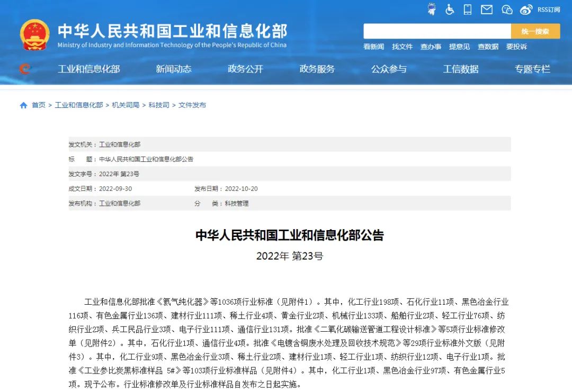
Task: Open the 工业和信息化部 navigation menu
Action: (88, 69)
